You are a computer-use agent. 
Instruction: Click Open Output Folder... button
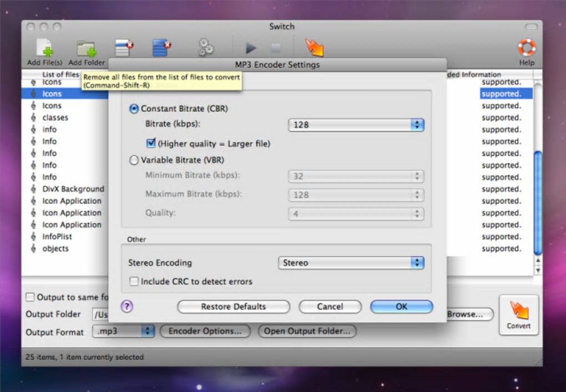click(307, 331)
